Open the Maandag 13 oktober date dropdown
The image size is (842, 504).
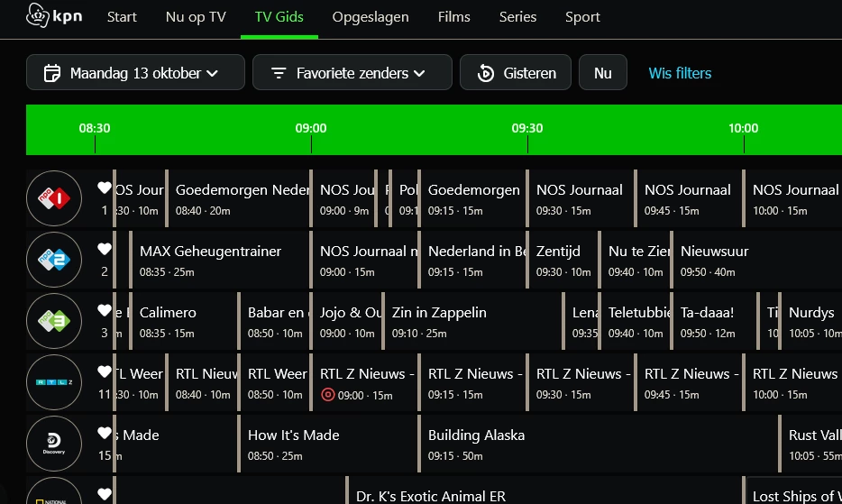tap(135, 73)
